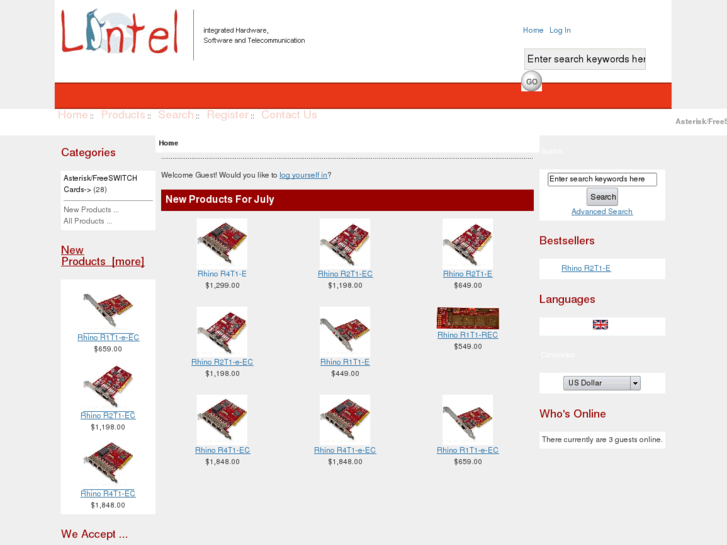Open the Rhino R2T1-EC link in grid

tap(345, 274)
